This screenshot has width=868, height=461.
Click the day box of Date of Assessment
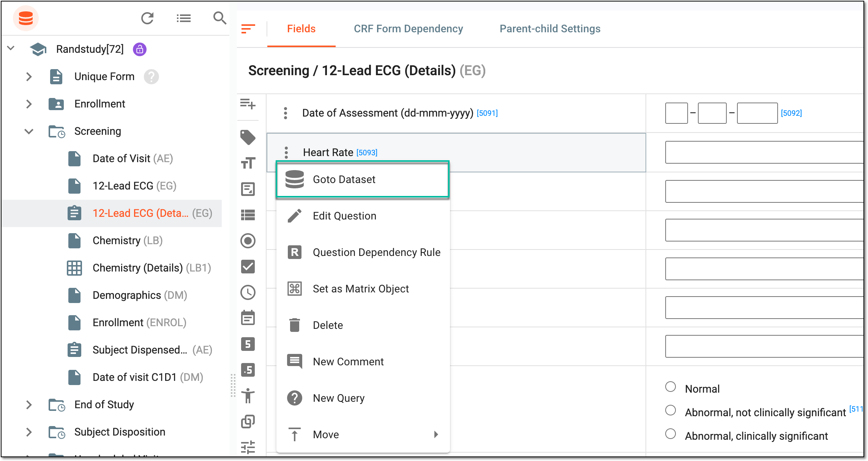click(x=677, y=113)
